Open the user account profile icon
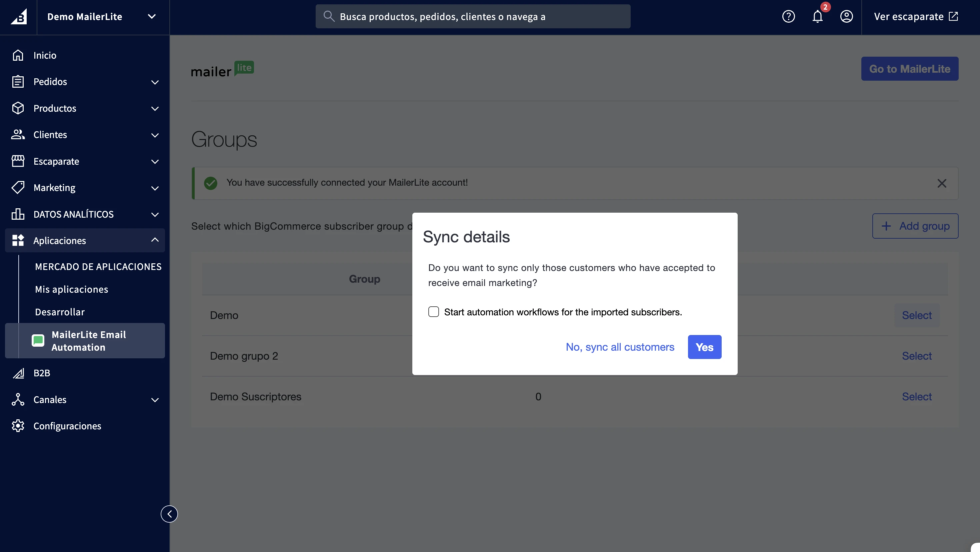Viewport: 980px width, 552px height. (x=846, y=16)
